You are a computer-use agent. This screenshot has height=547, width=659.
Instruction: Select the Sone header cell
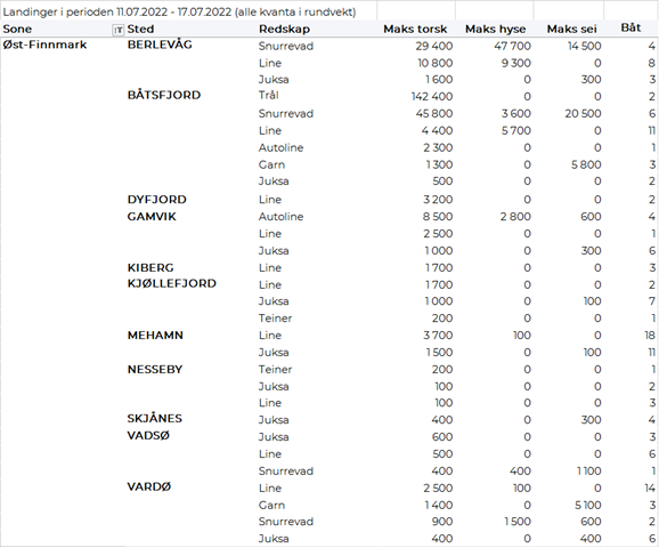click(x=30, y=30)
